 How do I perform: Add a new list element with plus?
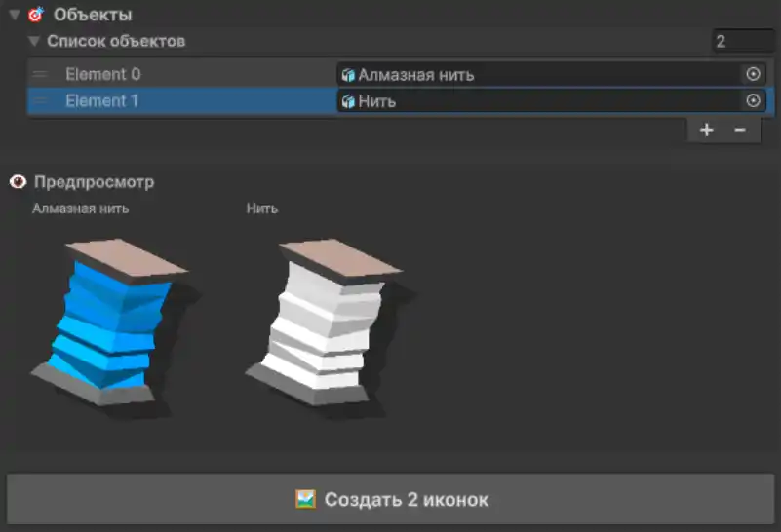(706, 131)
